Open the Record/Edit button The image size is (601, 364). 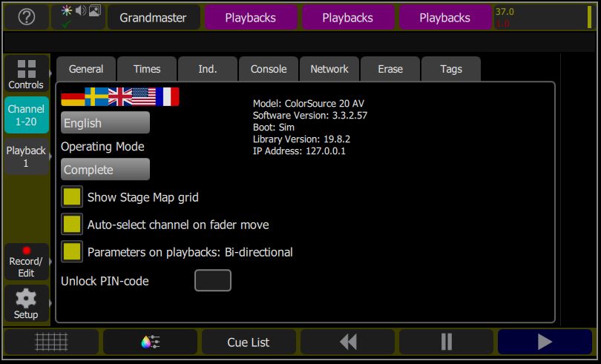pos(27,262)
